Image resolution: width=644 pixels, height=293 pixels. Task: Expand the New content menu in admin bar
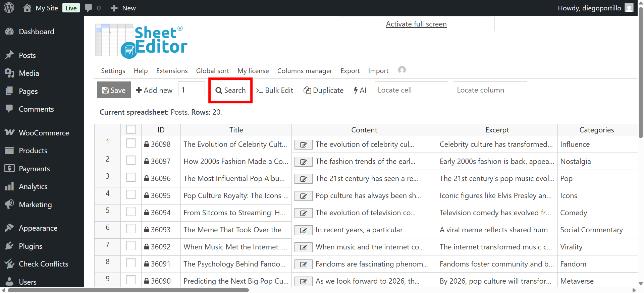coord(123,8)
